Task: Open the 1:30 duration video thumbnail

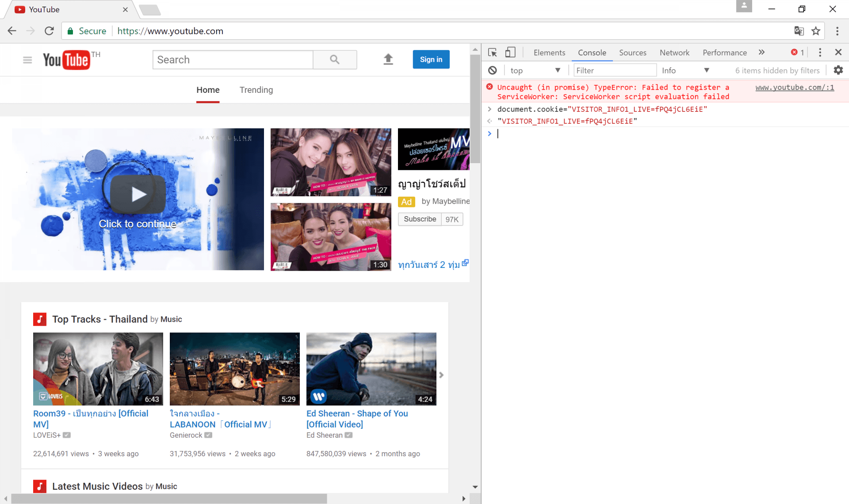Action: 331,237
